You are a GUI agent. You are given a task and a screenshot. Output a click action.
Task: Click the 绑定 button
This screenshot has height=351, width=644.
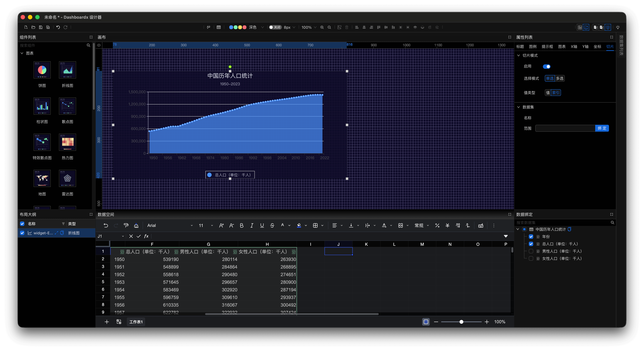point(602,128)
